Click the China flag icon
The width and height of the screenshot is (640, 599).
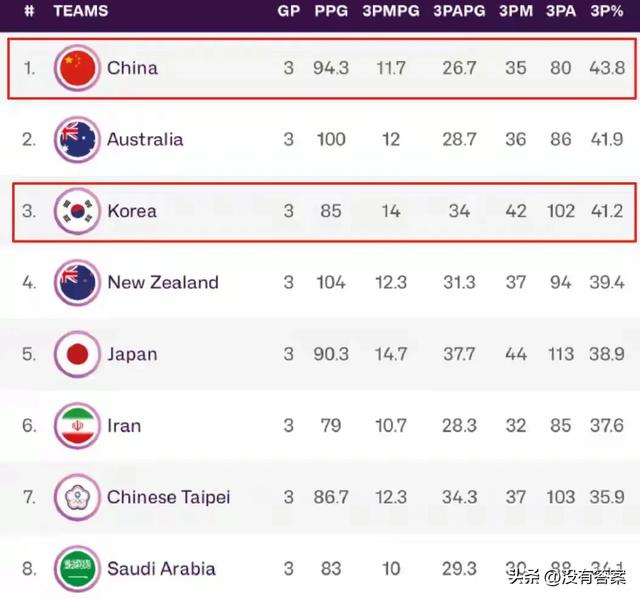click(77, 68)
